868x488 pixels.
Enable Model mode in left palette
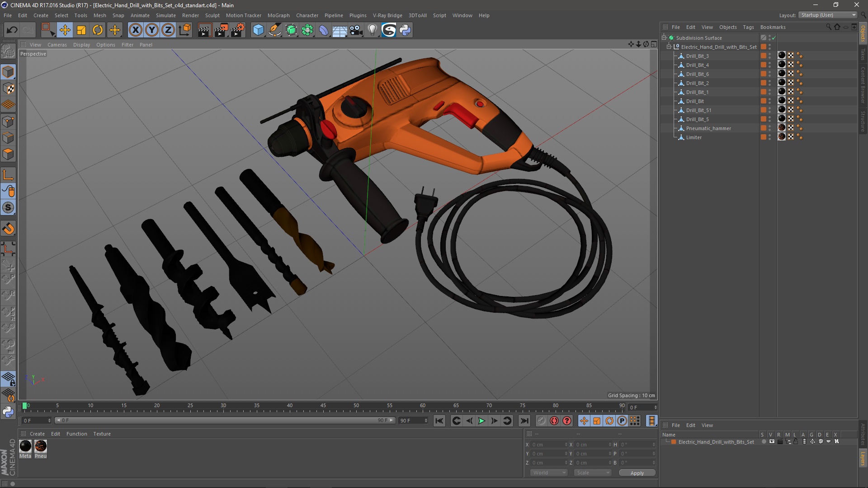[8, 72]
